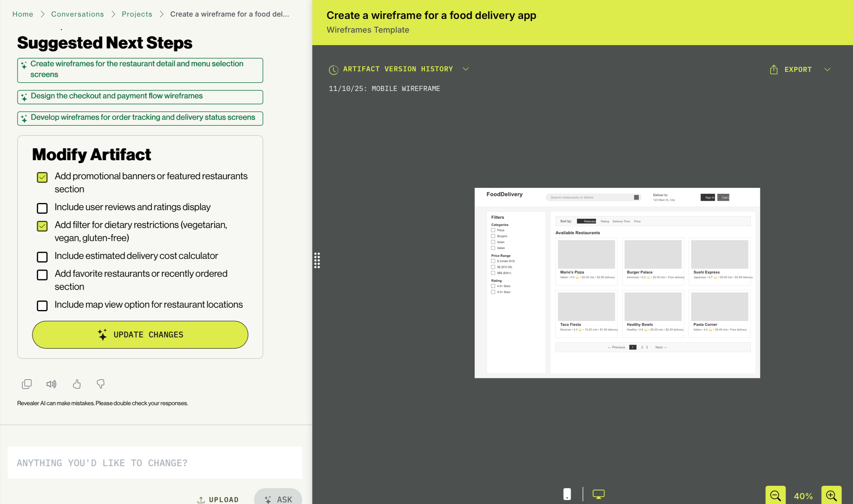
Task: Open the Export dropdown chevron
Action: [827, 69]
